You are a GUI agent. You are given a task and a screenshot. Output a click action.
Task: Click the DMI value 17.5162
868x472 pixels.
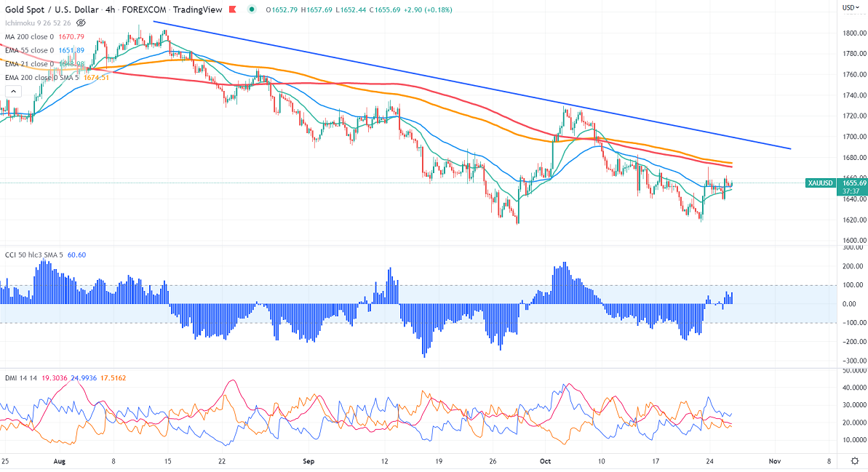pos(113,378)
